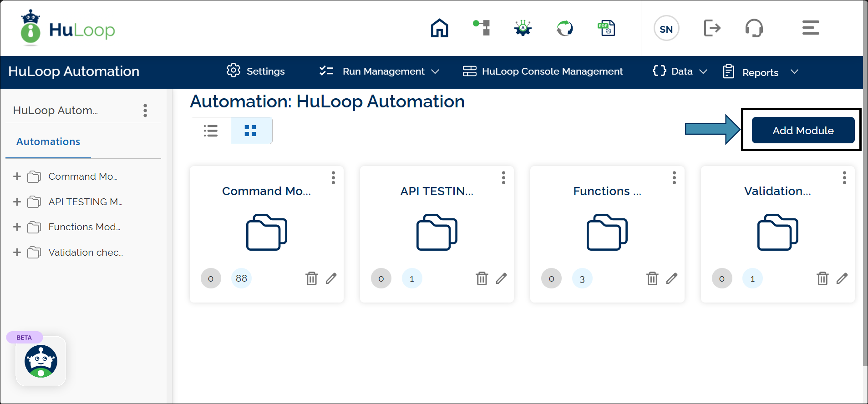Open the BETA chatbot assistant

[41, 361]
